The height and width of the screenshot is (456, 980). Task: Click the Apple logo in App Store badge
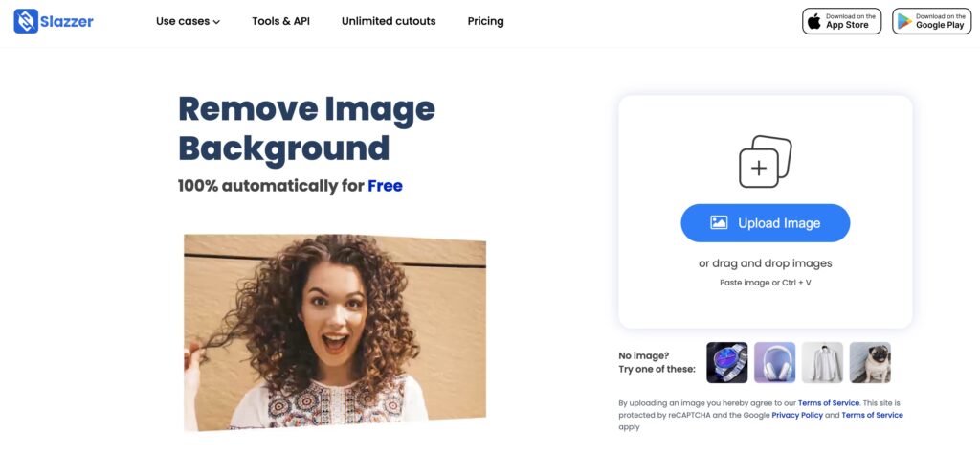814,21
